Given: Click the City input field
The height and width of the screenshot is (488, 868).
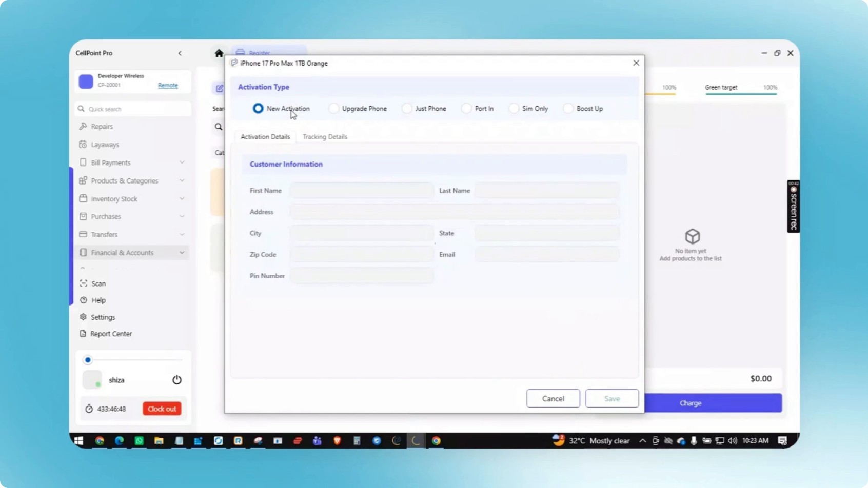Looking at the screenshot, I should (362, 233).
